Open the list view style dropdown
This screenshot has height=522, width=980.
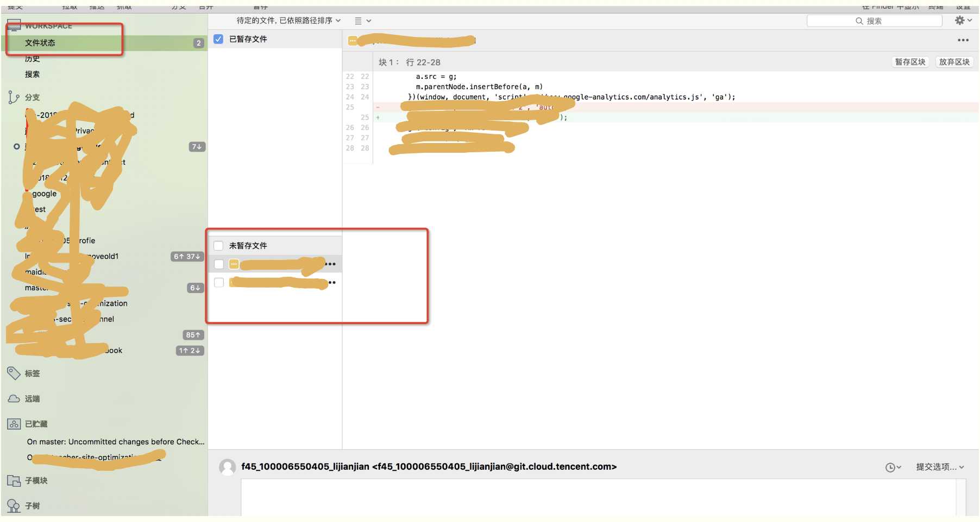point(363,21)
